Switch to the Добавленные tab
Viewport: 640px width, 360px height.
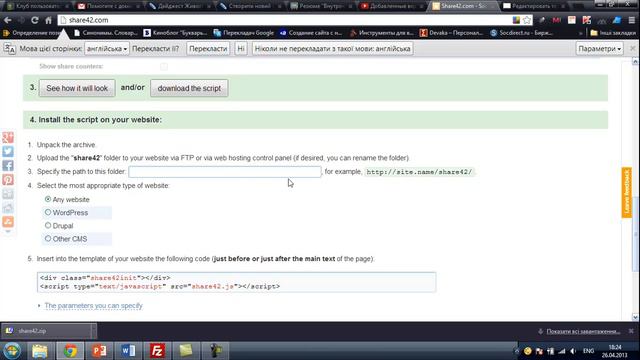[391, 6]
